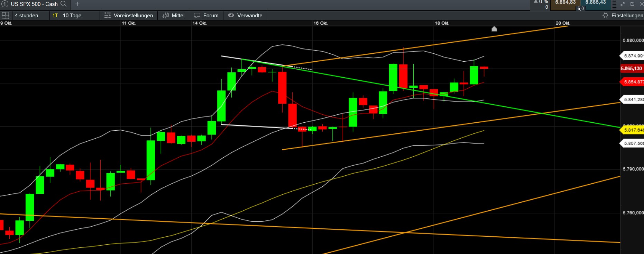This screenshot has width=644, height=254.
Task: Open the Verwandte menu item
Action: point(245,15)
